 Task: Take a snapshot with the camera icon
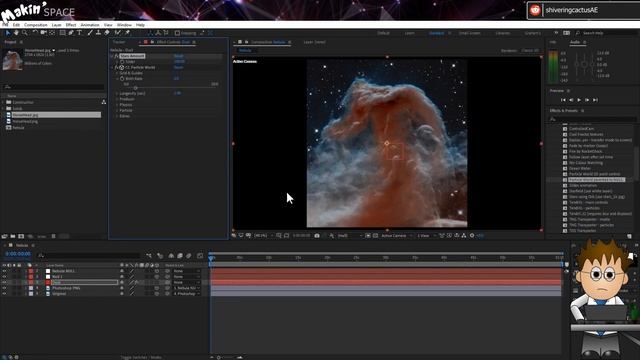coord(317,236)
